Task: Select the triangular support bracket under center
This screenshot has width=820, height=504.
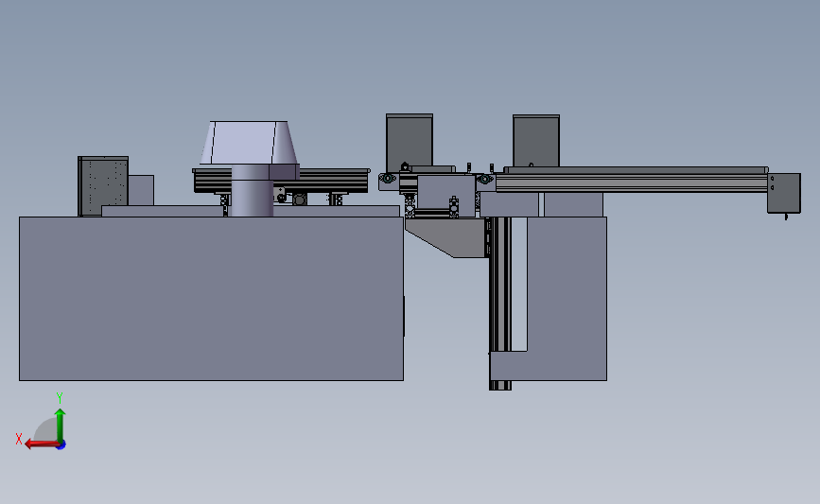Action: pos(446,238)
